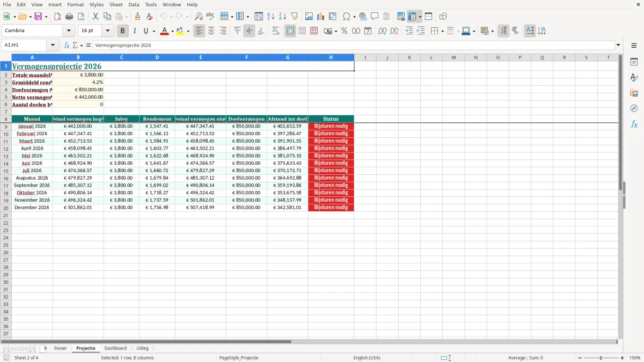Open background color dropdown arrow
This screenshot has height=362, width=644.
click(188, 31)
